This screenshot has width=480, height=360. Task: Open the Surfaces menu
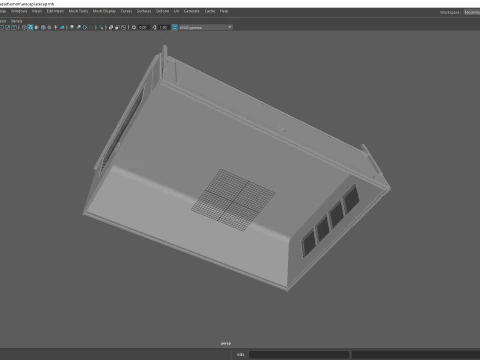pos(144,11)
